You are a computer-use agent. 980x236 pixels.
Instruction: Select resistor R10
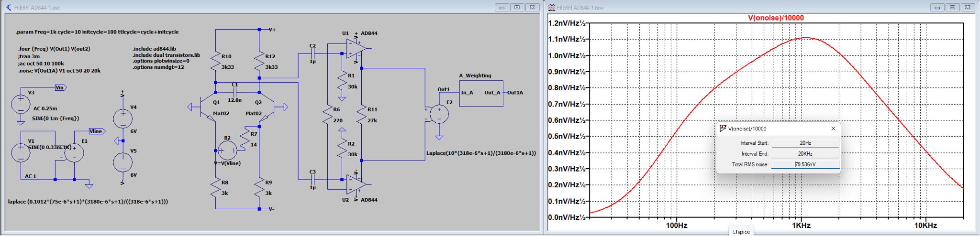pos(216,62)
